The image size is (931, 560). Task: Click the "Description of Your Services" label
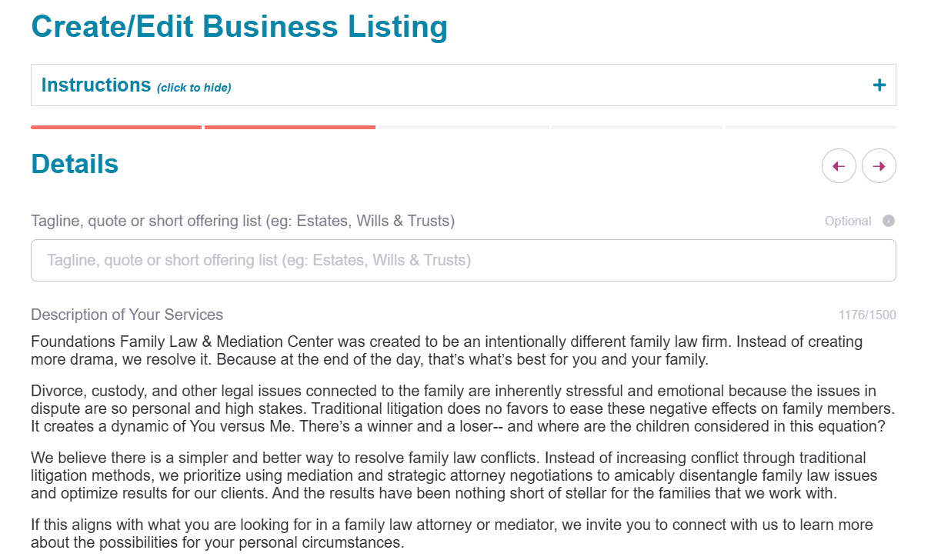coord(127,315)
